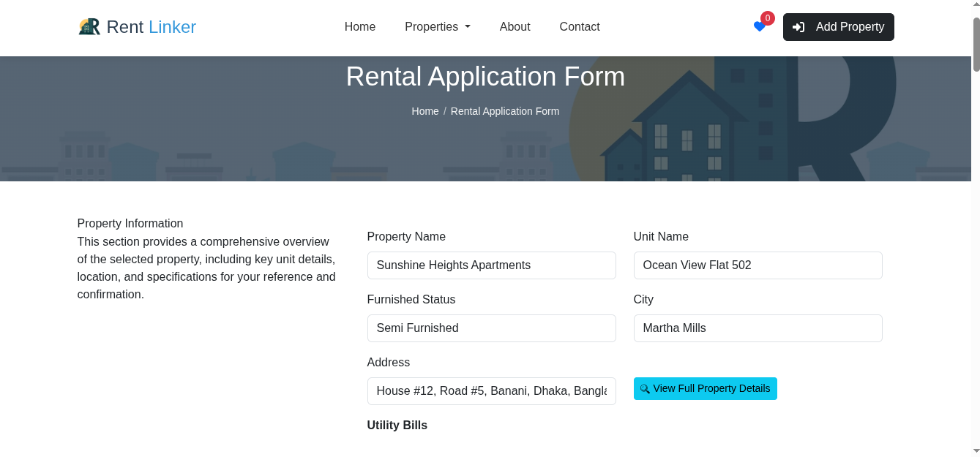980x457 pixels.
Task: Open the City field showing Martha Mills
Action: click(x=758, y=328)
